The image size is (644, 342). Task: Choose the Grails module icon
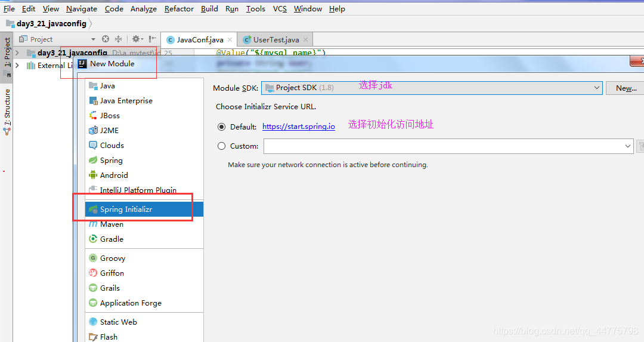93,288
